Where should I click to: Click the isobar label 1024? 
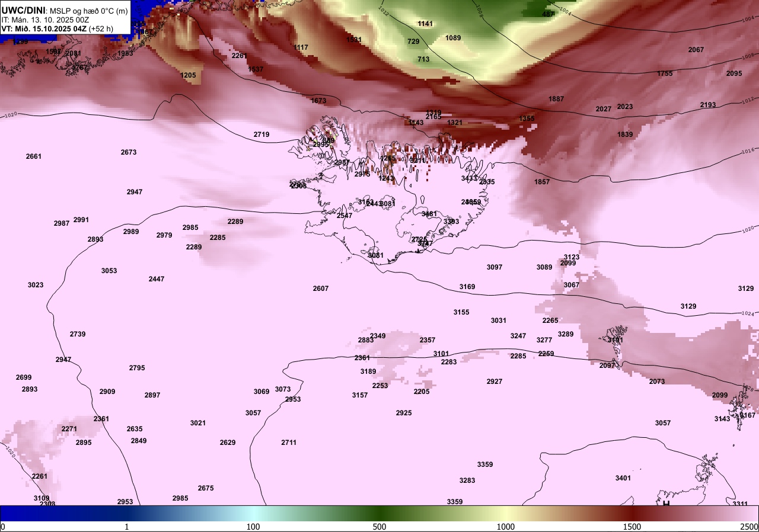749,313
